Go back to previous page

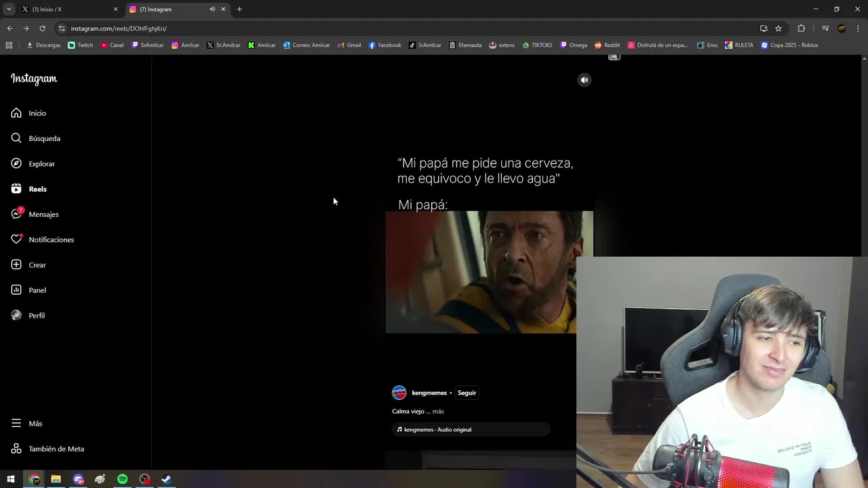click(9, 28)
